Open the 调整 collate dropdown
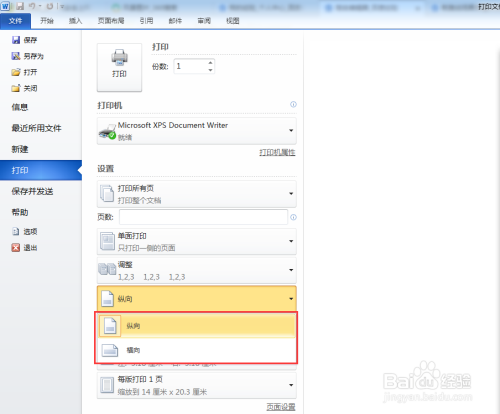This screenshot has width=500, height=414. click(x=197, y=270)
